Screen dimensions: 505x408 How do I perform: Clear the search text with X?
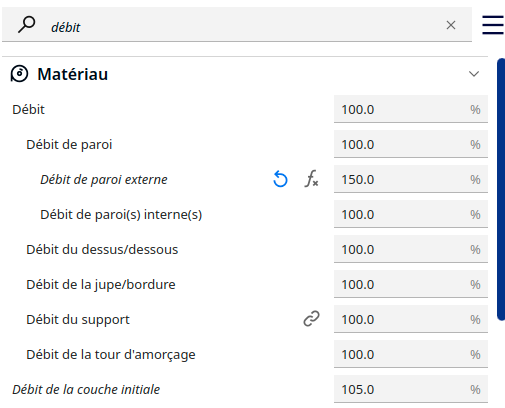point(451,25)
